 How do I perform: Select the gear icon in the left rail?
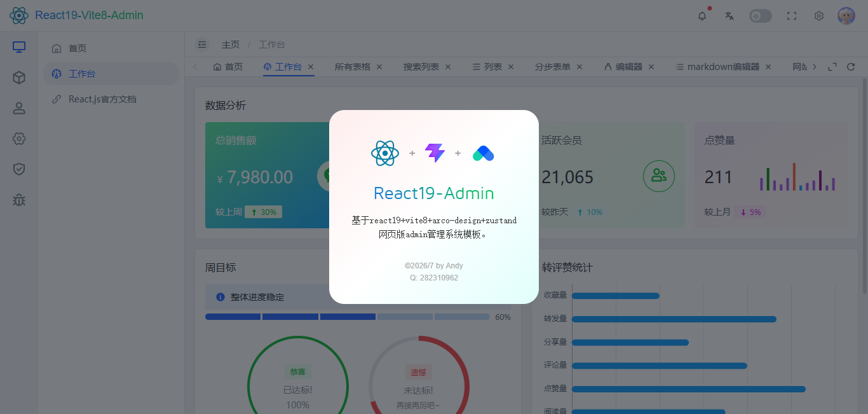tap(19, 139)
